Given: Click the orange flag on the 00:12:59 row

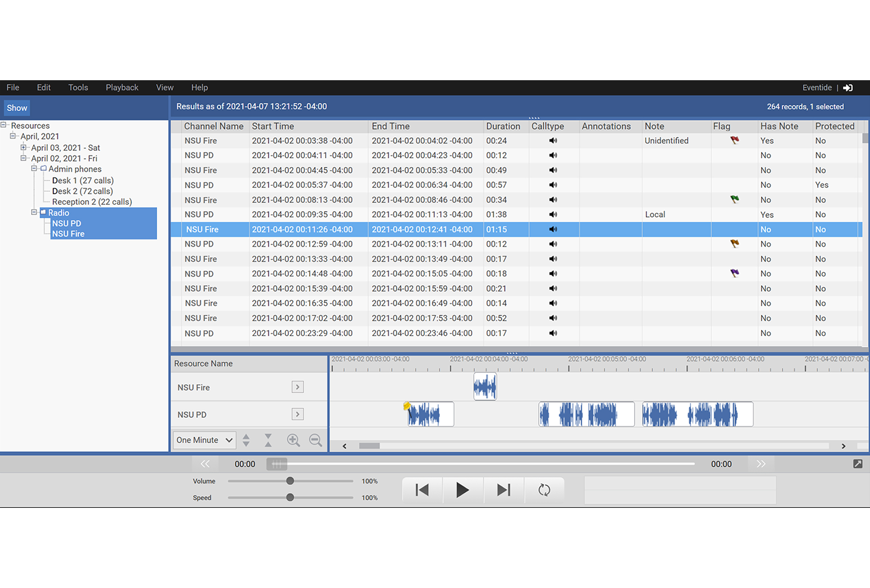Looking at the screenshot, I should (x=734, y=244).
